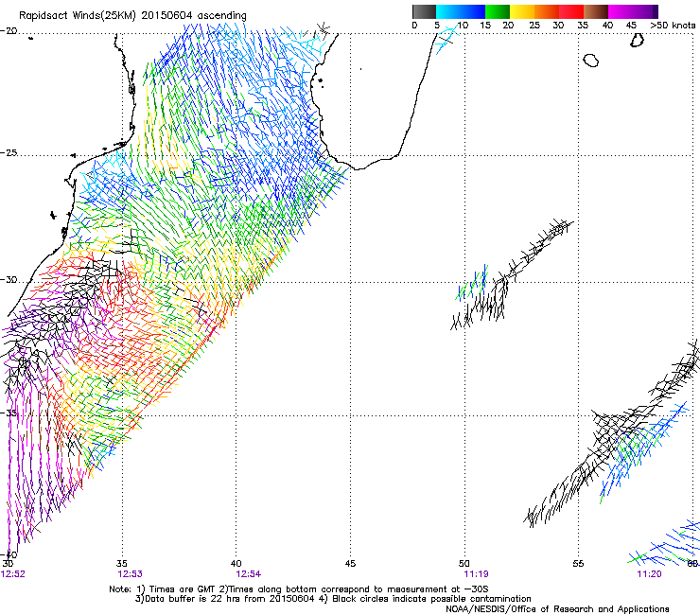Screen dimensions: 700x615
Task: Click the 11:19 pass time label
Action: coord(476,574)
